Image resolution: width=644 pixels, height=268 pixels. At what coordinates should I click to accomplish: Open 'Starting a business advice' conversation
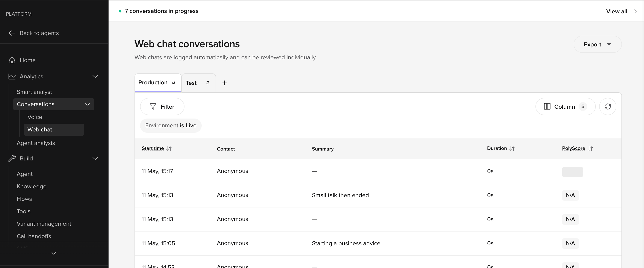(378, 243)
